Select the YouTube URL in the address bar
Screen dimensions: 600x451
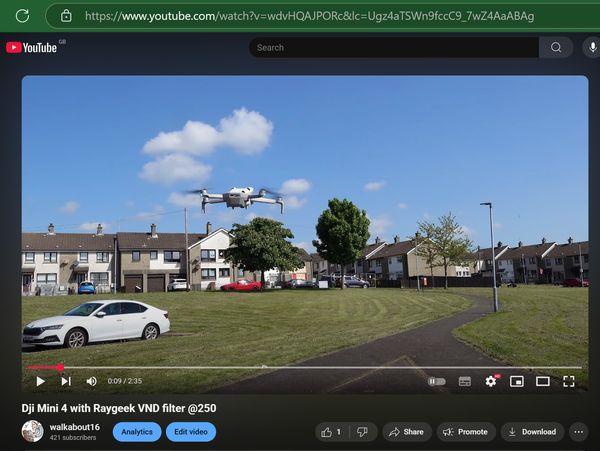(x=309, y=16)
